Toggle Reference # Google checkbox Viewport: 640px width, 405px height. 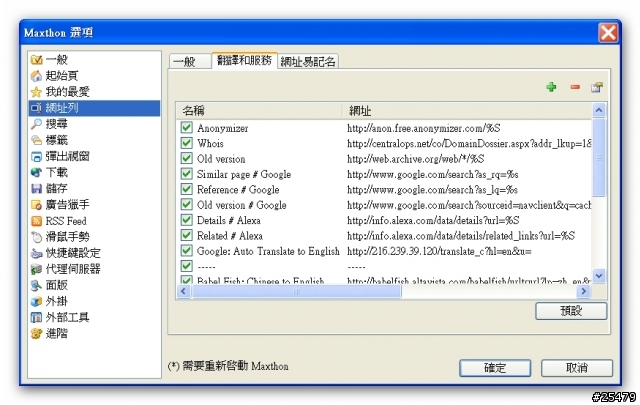point(187,189)
